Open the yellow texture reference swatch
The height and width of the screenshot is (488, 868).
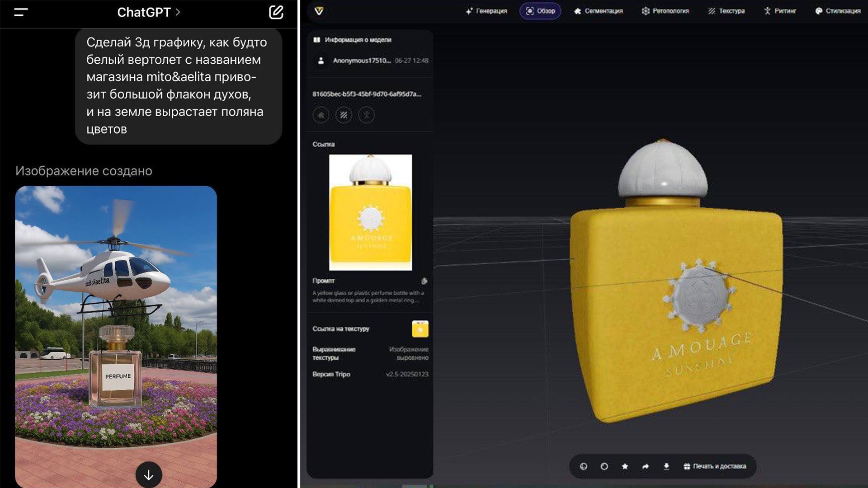[420, 329]
